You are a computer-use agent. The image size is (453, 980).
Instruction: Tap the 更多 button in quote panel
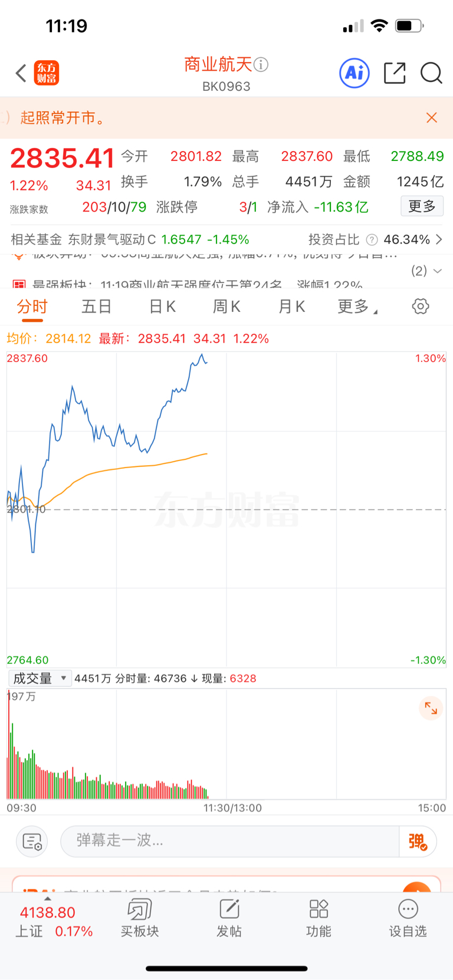click(x=422, y=206)
